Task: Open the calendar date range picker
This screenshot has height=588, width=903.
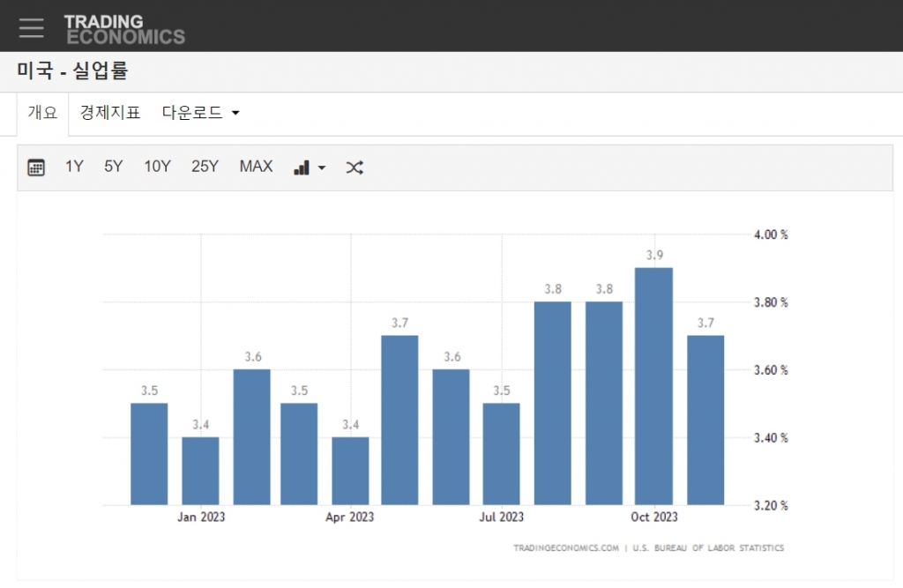Action: 36,167
